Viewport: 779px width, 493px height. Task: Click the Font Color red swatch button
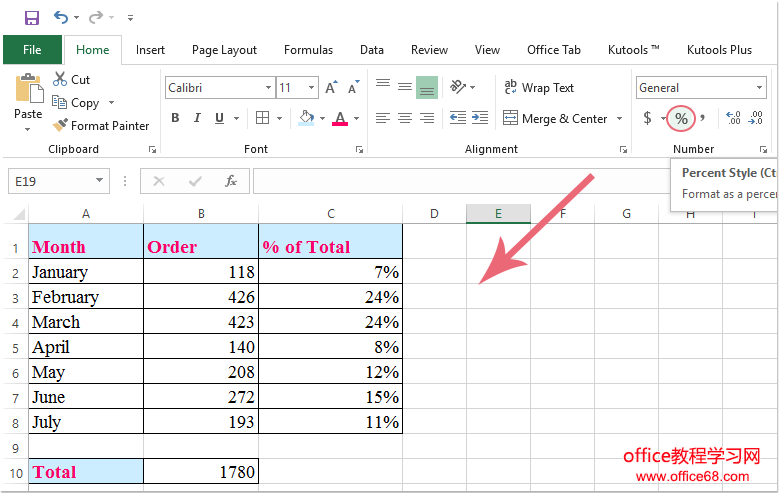tap(339, 118)
